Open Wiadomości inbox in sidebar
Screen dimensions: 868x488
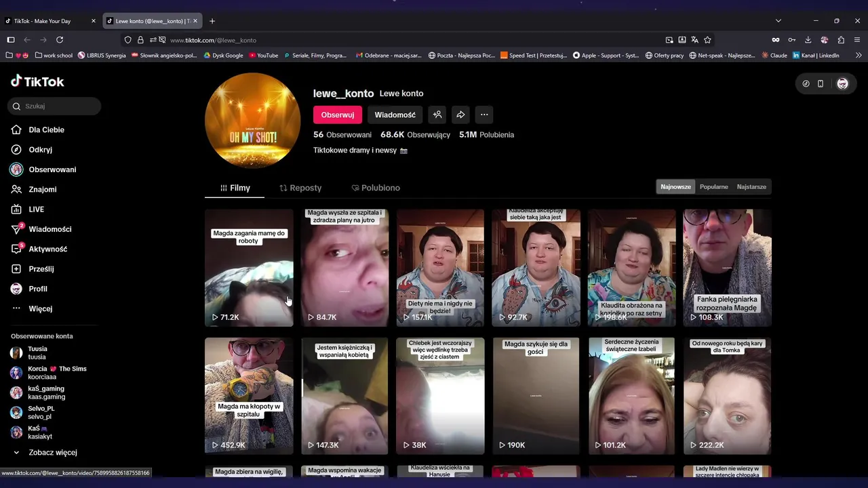click(x=50, y=229)
